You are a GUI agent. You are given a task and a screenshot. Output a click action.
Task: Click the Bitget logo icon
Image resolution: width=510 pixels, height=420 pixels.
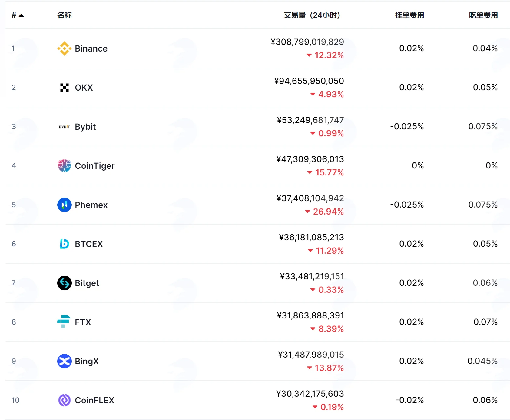click(64, 283)
